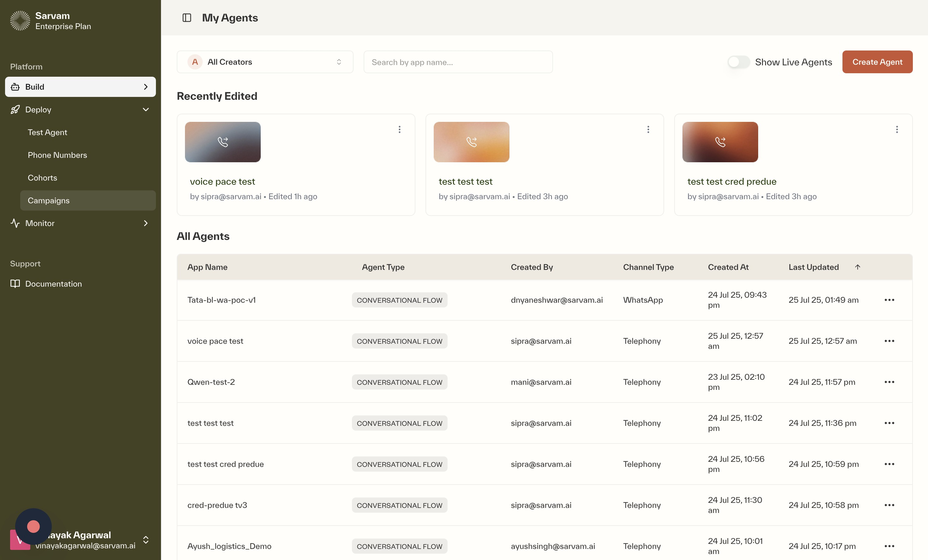The image size is (928, 560).
Task: Open row actions for Tata-bl-wa-poc-v1
Action: 889,300
